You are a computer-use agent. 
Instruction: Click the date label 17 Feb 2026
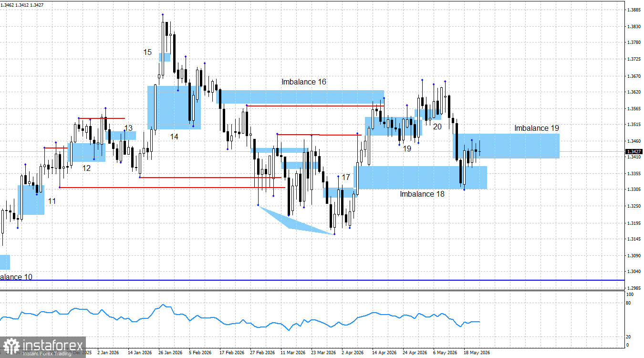(x=231, y=353)
